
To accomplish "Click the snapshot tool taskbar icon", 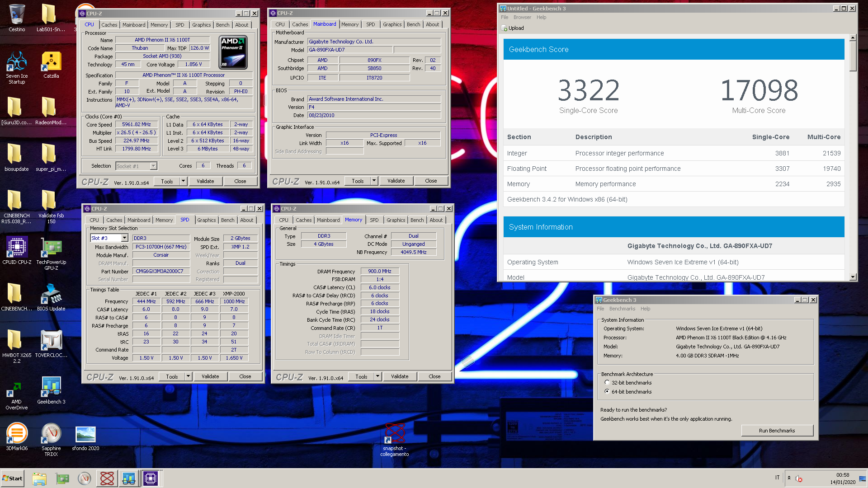I will (107, 478).
